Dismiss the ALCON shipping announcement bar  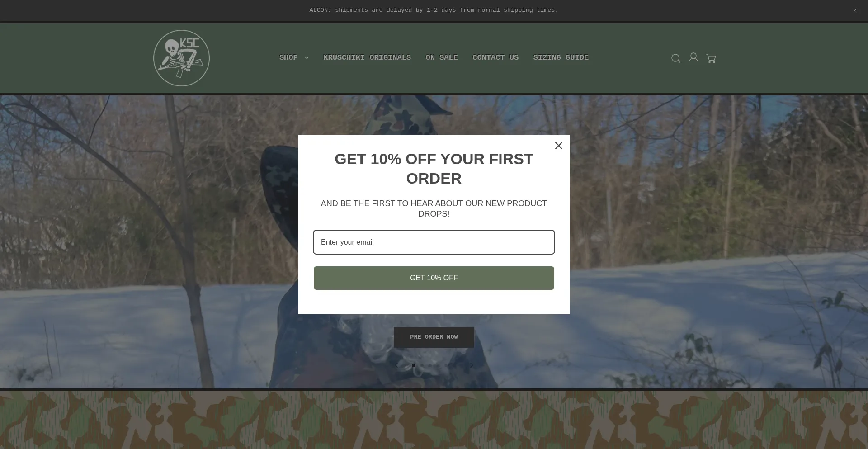[x=854, y=10]
